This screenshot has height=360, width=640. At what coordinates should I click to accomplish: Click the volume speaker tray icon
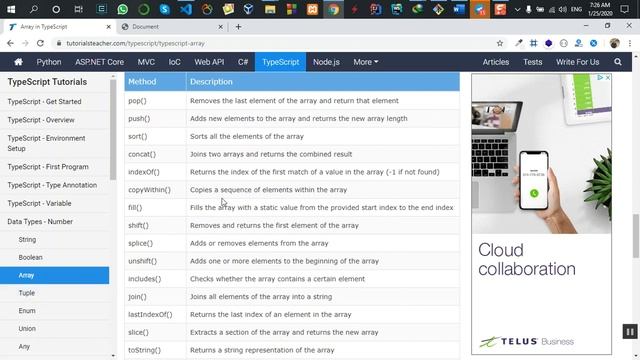tap(562, 9)
